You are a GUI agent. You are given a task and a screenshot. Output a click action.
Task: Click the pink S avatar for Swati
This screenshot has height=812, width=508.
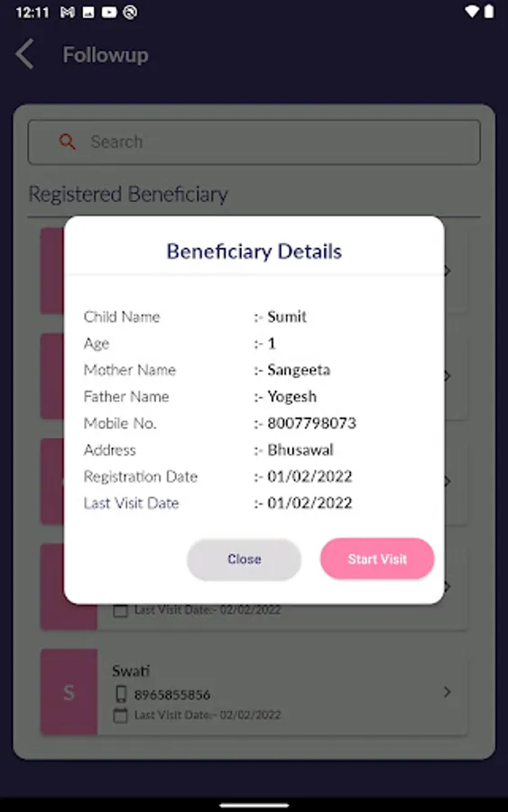69,692
